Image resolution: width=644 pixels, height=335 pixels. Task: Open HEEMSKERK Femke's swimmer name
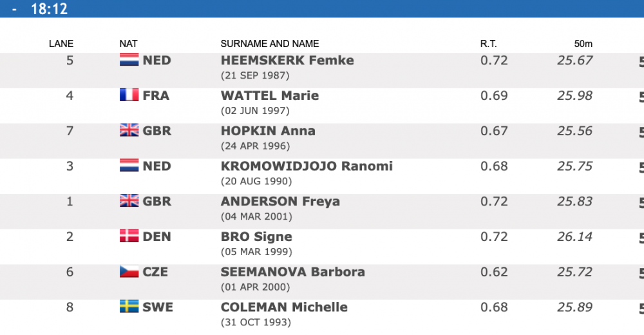click(x=287, y=61)
